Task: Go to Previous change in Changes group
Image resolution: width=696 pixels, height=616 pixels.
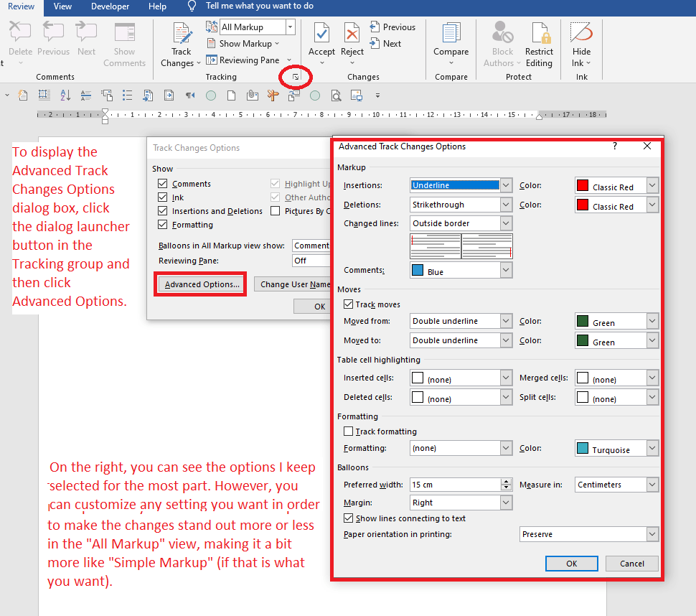Action: pyautogui.click(x=392, y=27)
